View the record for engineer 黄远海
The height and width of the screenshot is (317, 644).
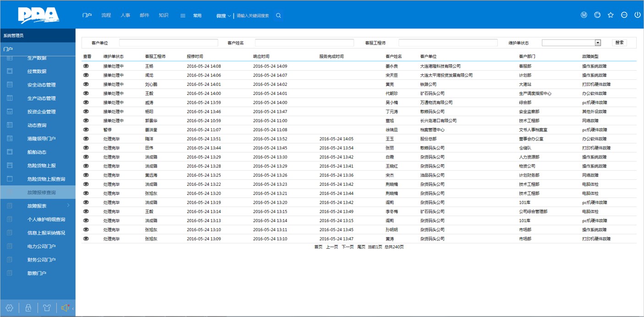tap(86, 175)
